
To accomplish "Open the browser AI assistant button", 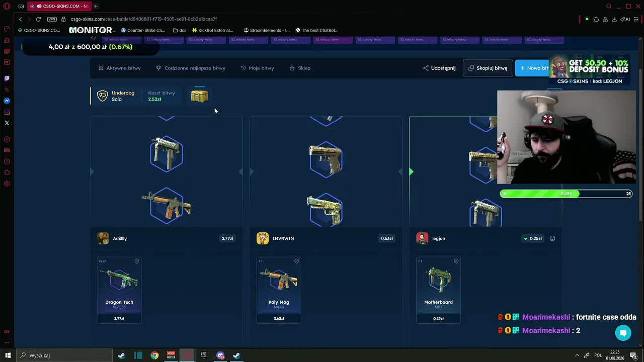I will coord(625,19).
